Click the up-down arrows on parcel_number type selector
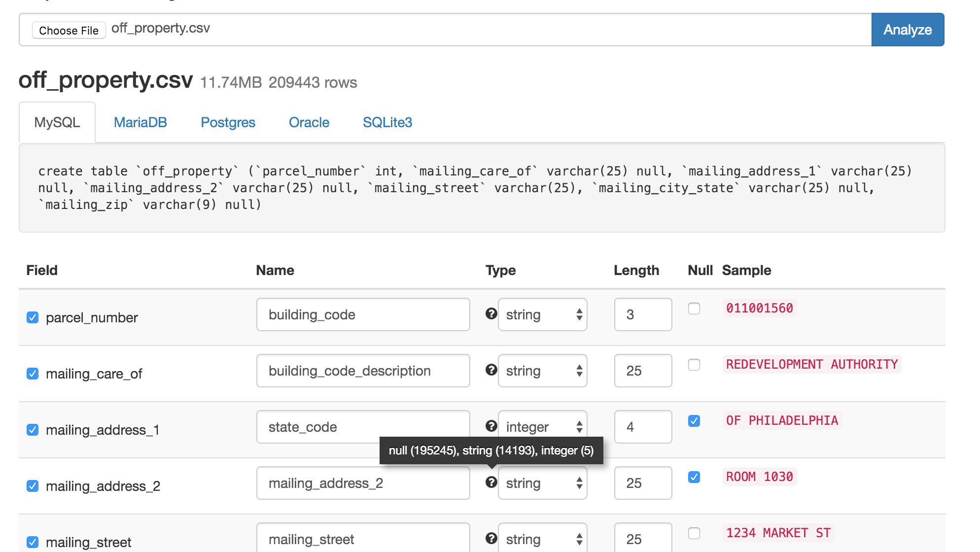Screen dimensions: 980x552 (579, 314)
